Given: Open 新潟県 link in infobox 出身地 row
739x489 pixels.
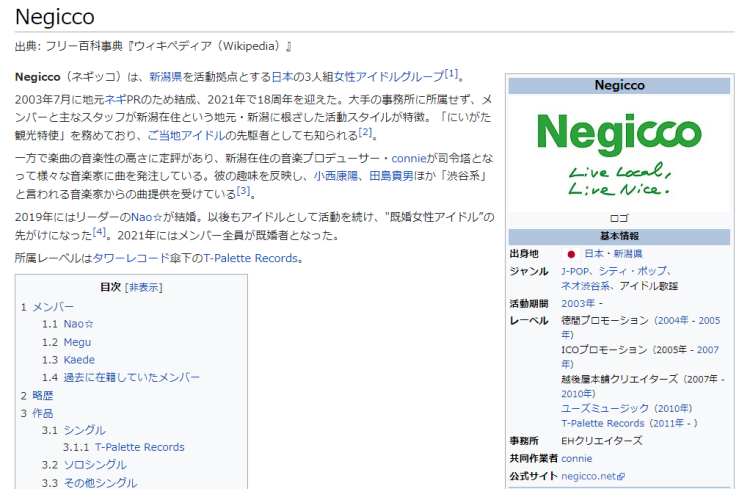Looking at the screenshot, I should (x=628, y=254).
